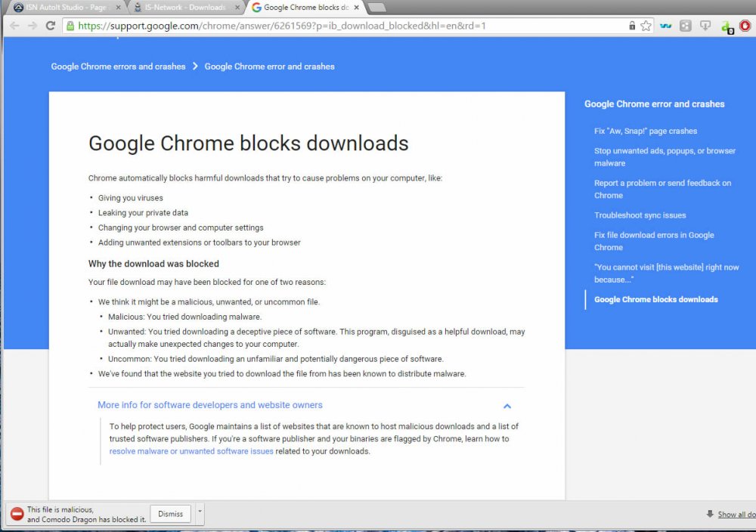
Task: Click the 'Adding unwanted extensions or toolbars' bullet
Action: point(199,243)
